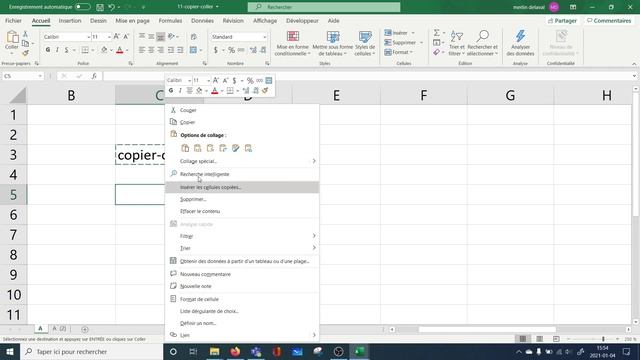Viewport: 640px width, 360px height.
Task: Switch to page break preview in the status bar
Action: pos(556,339)
